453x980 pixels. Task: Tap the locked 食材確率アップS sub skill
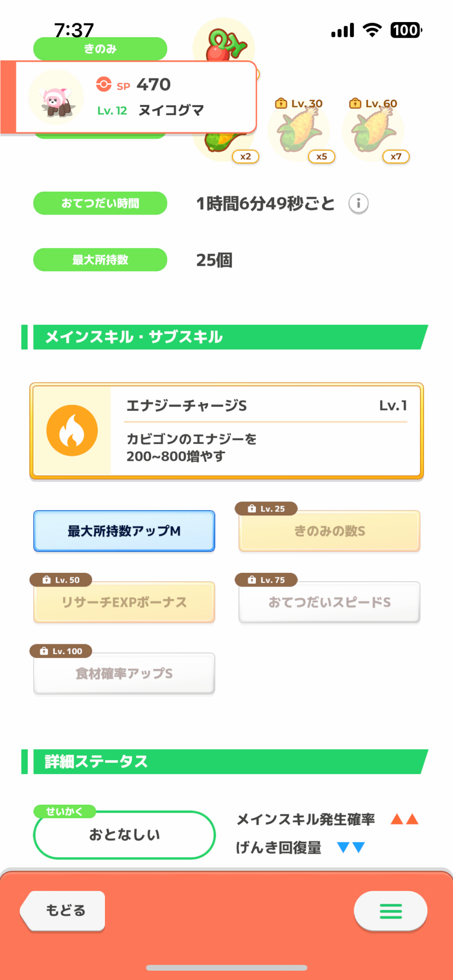click(x=124, y=674)
